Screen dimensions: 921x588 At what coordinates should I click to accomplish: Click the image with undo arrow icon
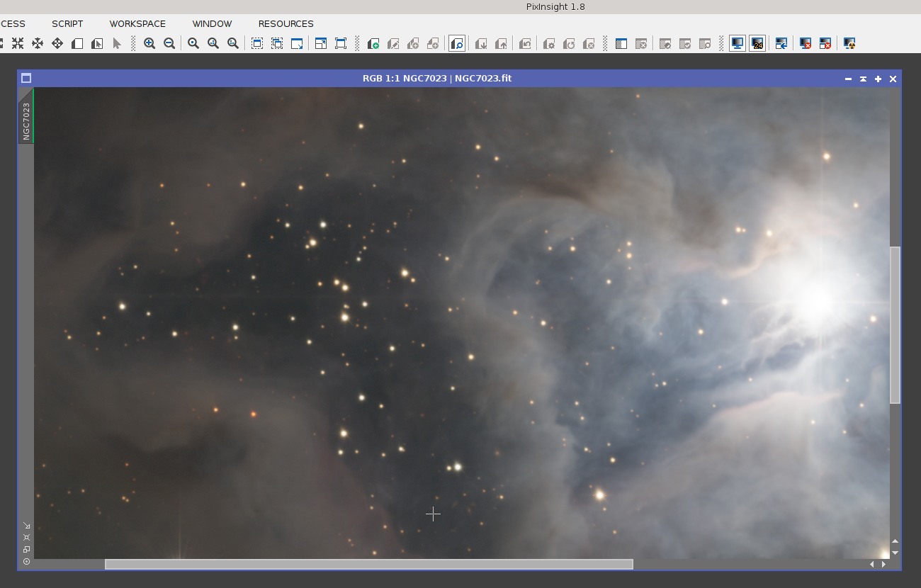525,43
